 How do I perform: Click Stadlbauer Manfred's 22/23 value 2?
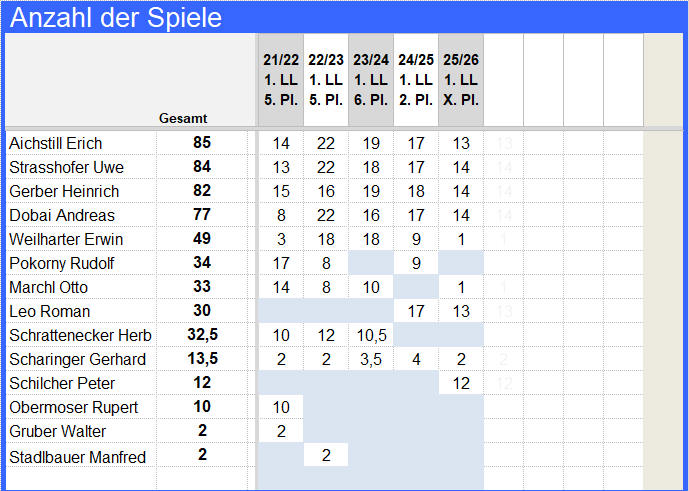tap(326, 455)
